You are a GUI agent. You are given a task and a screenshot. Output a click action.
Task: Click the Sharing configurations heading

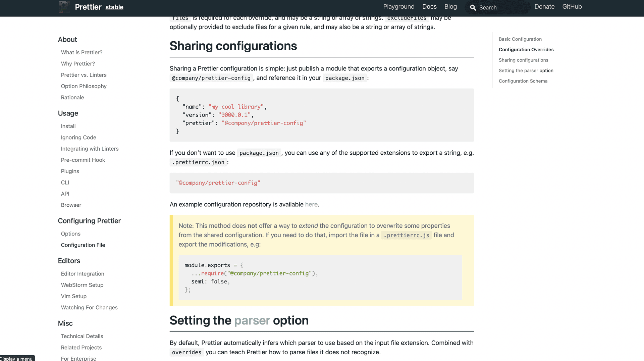tap(233, 46)
